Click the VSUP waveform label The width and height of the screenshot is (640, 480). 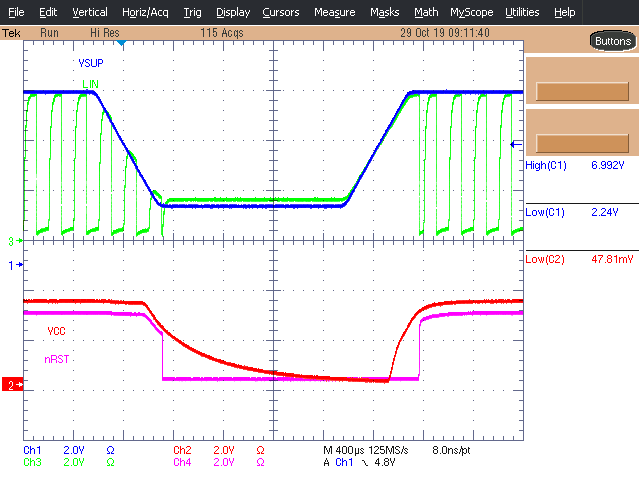click(91, 63)
